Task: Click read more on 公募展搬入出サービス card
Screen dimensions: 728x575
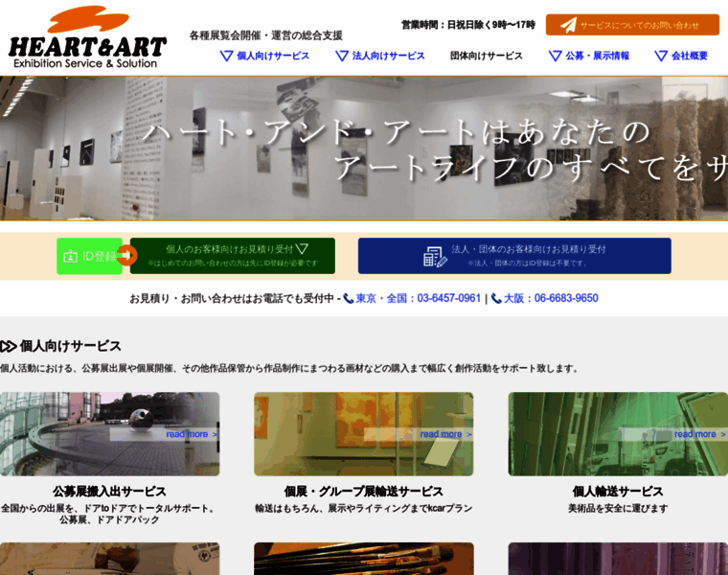Action: point(192,434)
